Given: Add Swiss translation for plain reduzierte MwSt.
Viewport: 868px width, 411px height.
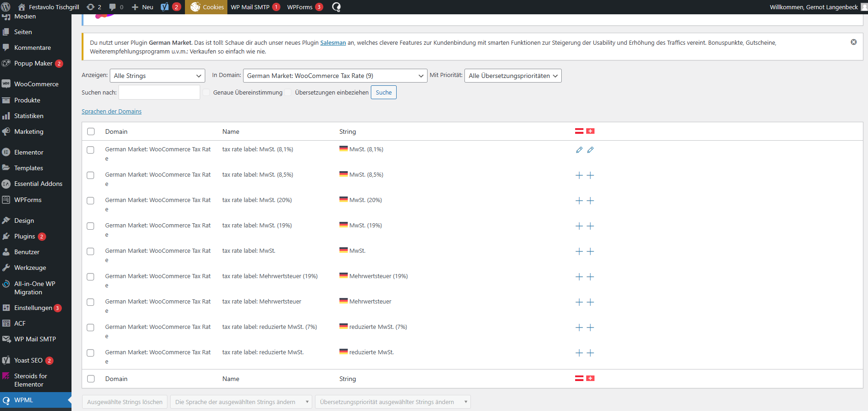Looking at the screenshot, I should [x=590, y=353].
